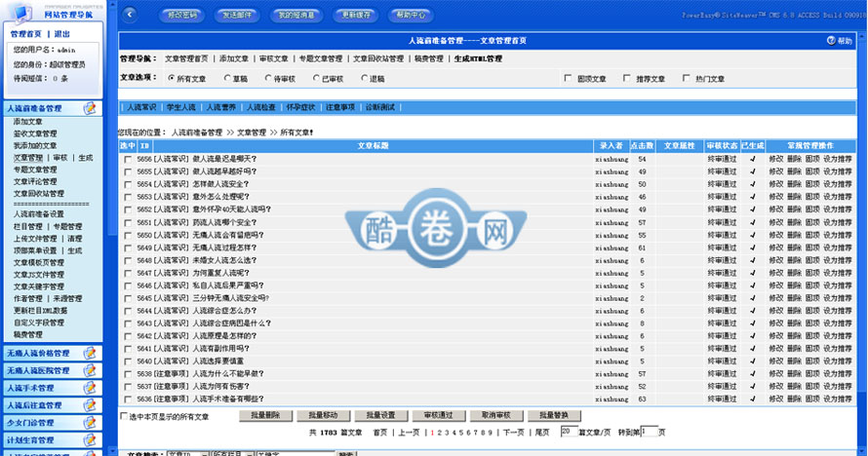Open the 人流检查 category tab
The image size is (868, 456).
point(260,107)
